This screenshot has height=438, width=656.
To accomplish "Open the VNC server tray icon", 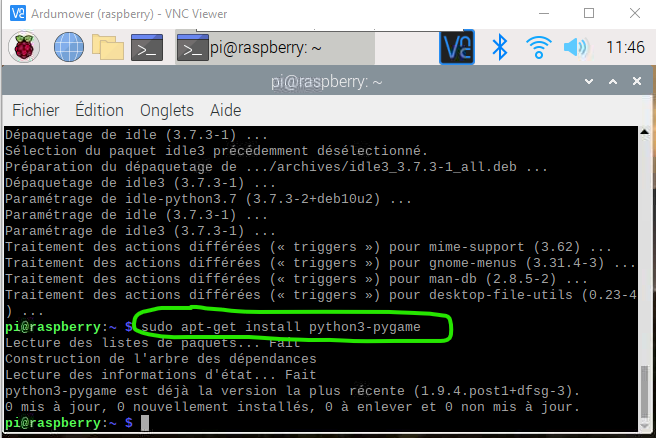I will pos(457,47).
